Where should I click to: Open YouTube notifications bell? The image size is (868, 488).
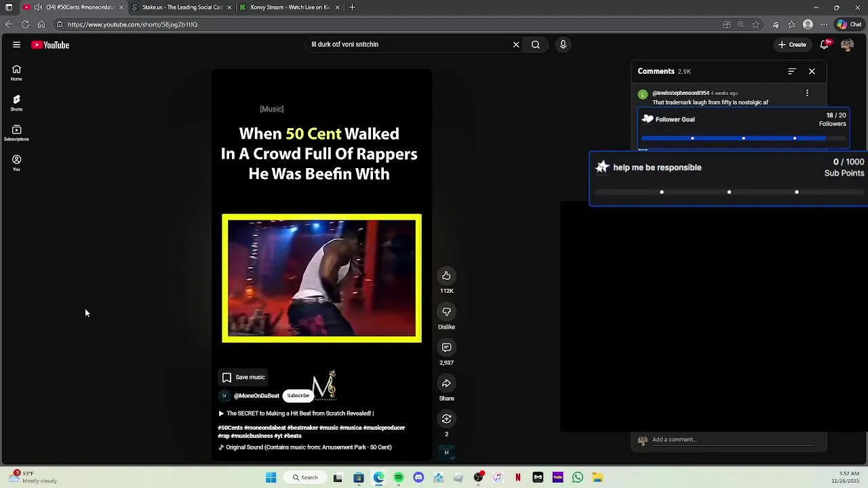point(825,45)
